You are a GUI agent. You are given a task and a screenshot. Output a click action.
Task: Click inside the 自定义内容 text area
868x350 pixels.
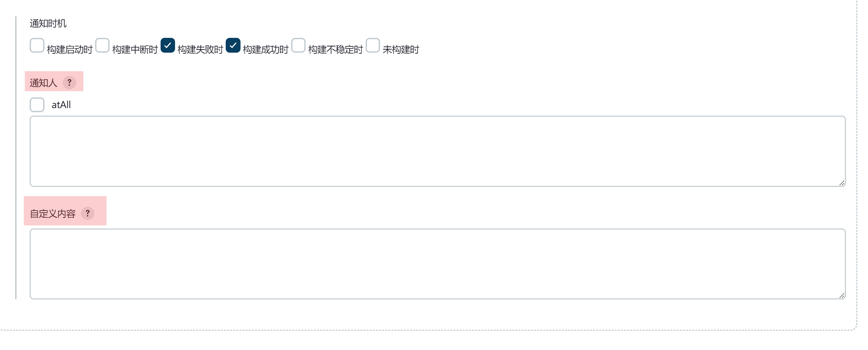point(438,264)
